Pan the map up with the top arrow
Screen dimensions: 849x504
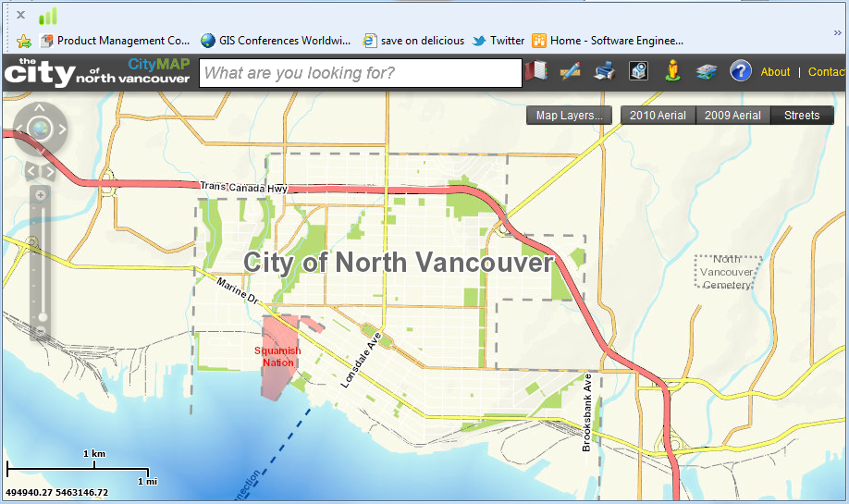coord(40,107)
